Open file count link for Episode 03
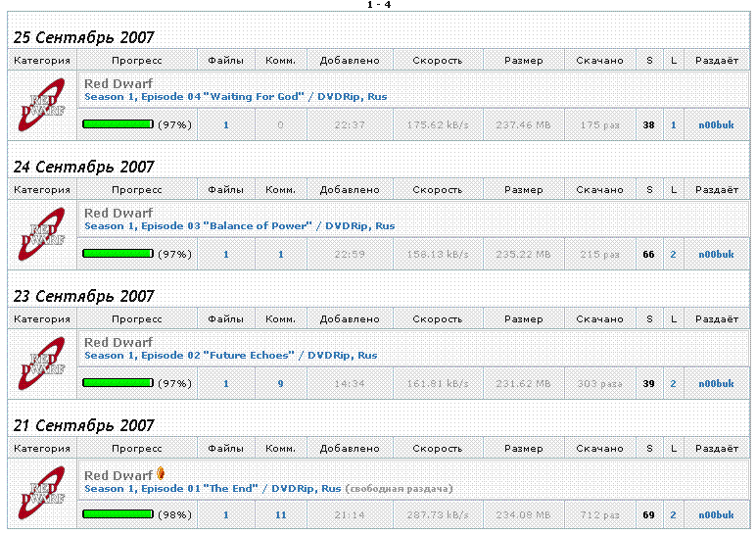 225,254
